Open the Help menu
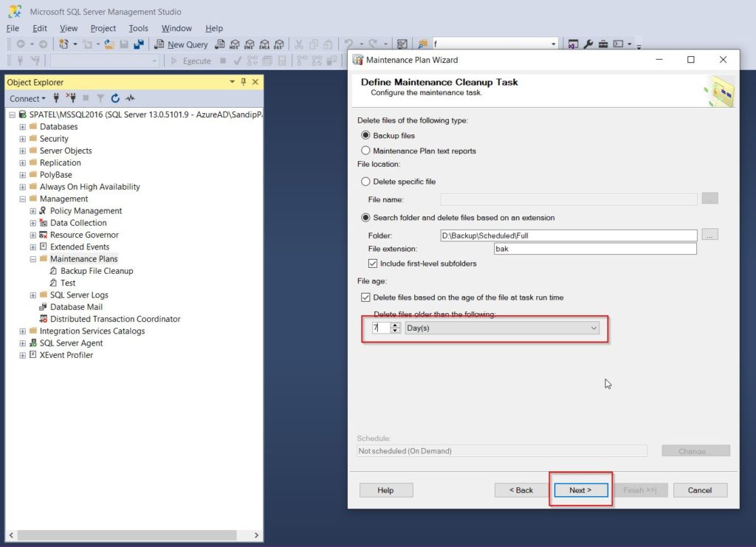This screenshot has width=756, height=547. [214, 29]
